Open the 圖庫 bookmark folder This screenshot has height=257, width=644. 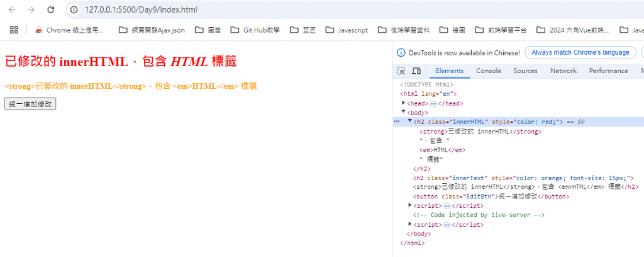(x=208, y=30)
